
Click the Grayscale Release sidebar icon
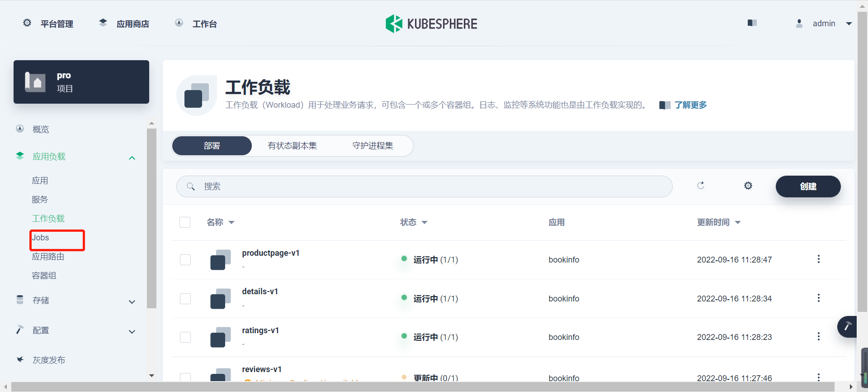(x=20, y=359)
